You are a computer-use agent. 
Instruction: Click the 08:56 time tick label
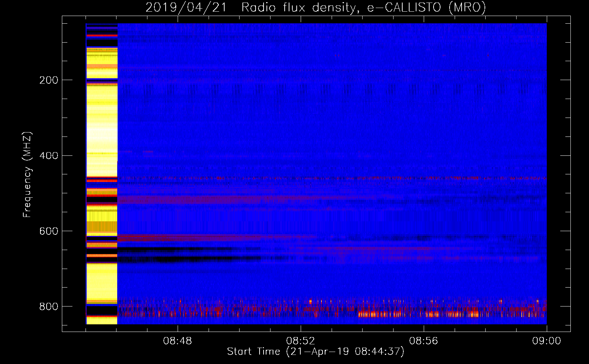pyautogui.click(x=423, y=341)
